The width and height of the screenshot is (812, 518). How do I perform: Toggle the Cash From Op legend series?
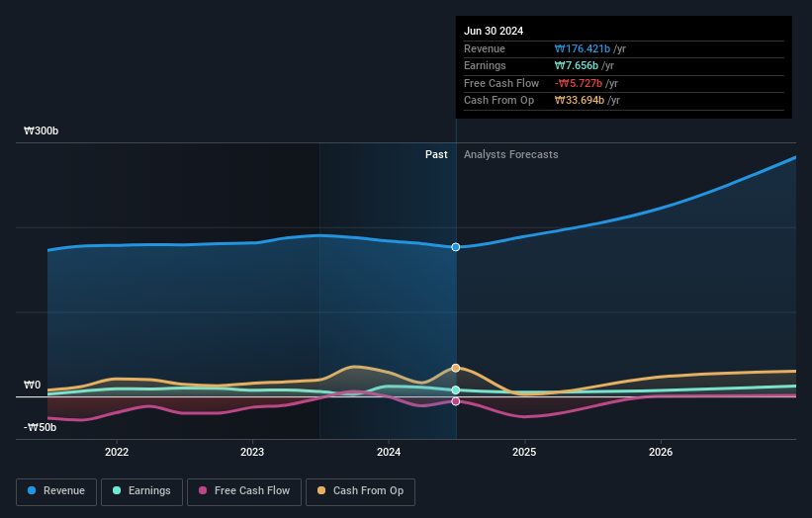[x=360, y=491]
